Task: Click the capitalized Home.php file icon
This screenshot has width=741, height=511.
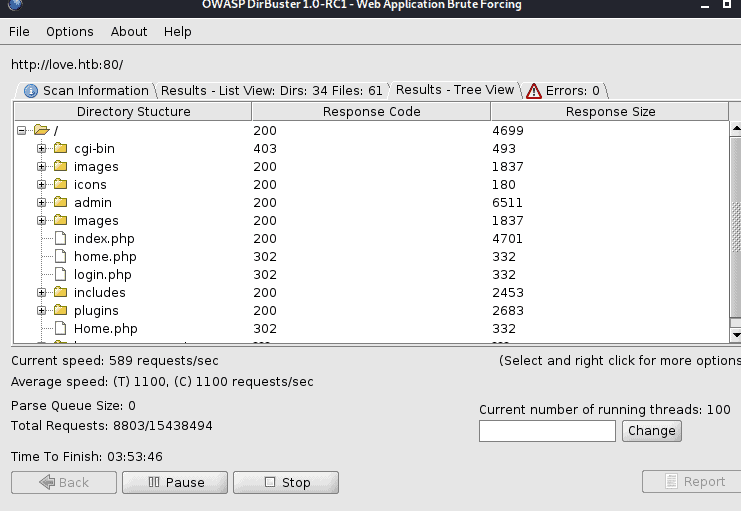Action: [x=60, y=328]
